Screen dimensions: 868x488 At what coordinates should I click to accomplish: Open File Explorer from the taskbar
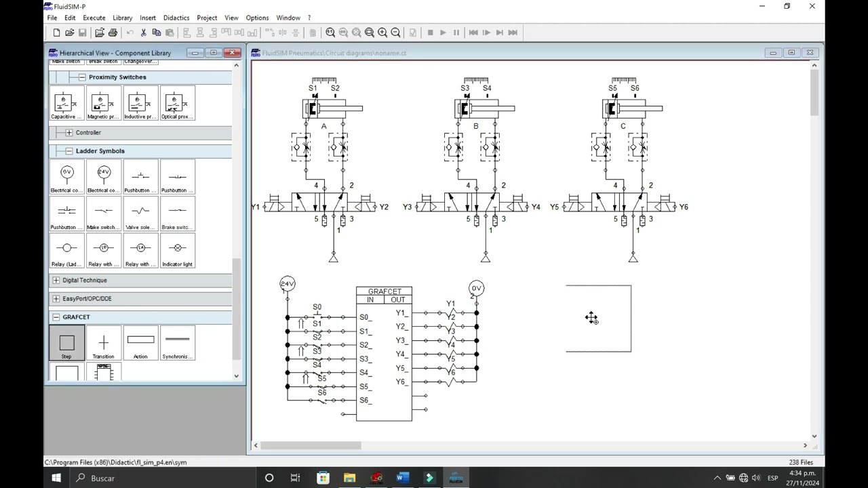[349, 479]
